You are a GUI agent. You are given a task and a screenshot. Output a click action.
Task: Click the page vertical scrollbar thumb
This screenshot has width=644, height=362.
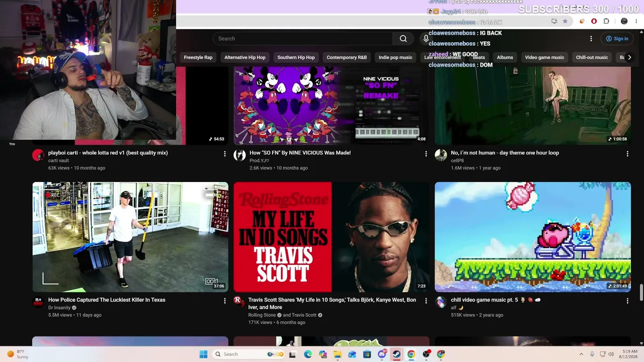coord(641,292)
